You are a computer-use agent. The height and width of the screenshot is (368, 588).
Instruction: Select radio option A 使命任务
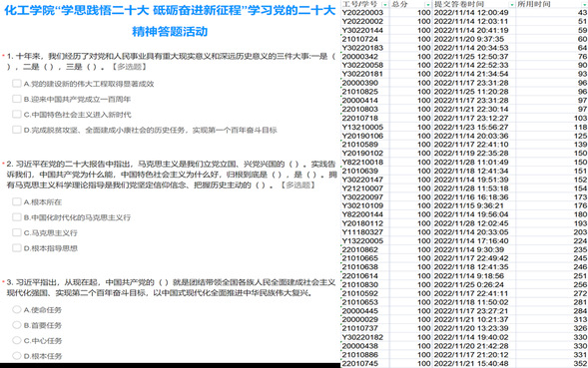17,309
